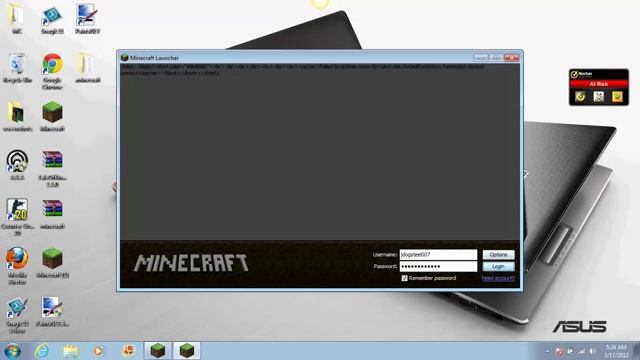Click the Norton logo in the gadget
The image size is (640, 360).
pyautogui.click(x=574, y=74)
